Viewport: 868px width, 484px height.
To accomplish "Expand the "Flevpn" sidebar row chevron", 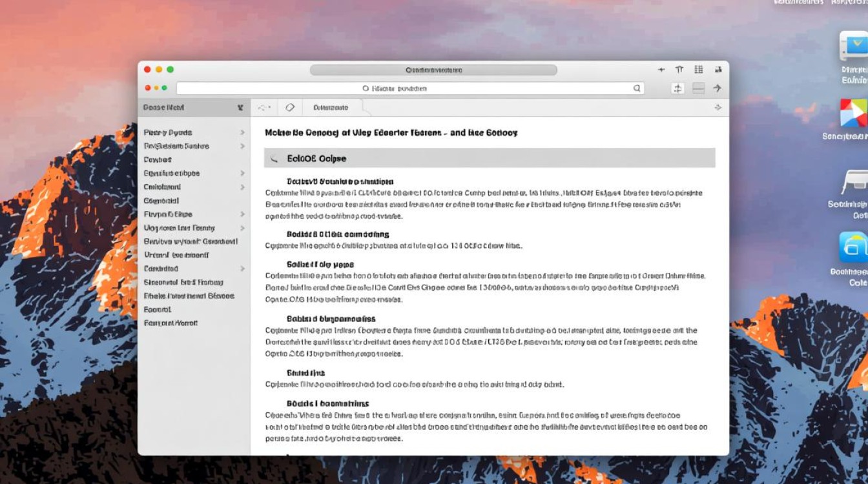I will click(x=242, y=214).
